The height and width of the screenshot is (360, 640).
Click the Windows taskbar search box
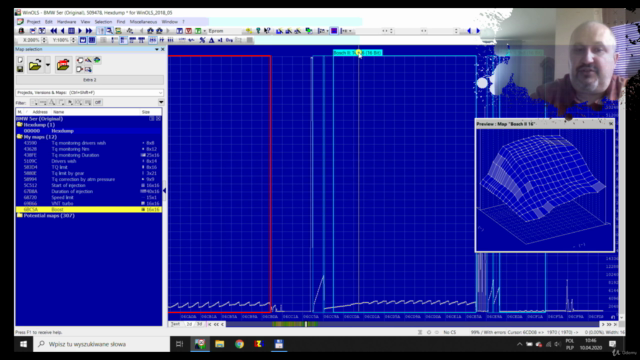(x=101, y=344)
